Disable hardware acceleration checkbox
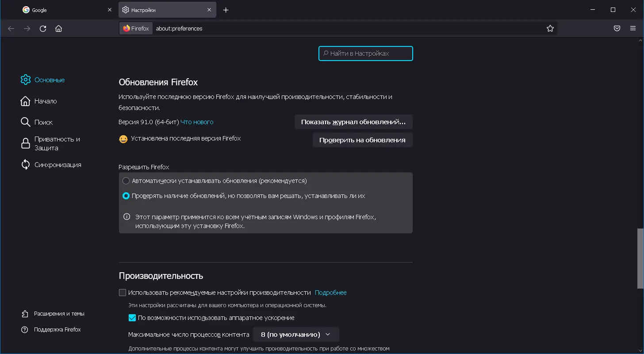Image resolution: width=644 pixels, height=354 pixels. click(x=132, y=317)
